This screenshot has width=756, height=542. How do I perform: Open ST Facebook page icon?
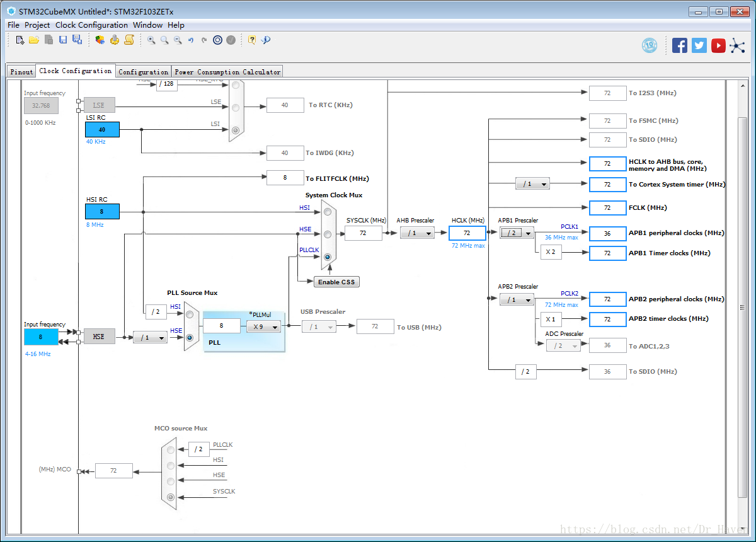pos(680,45)
